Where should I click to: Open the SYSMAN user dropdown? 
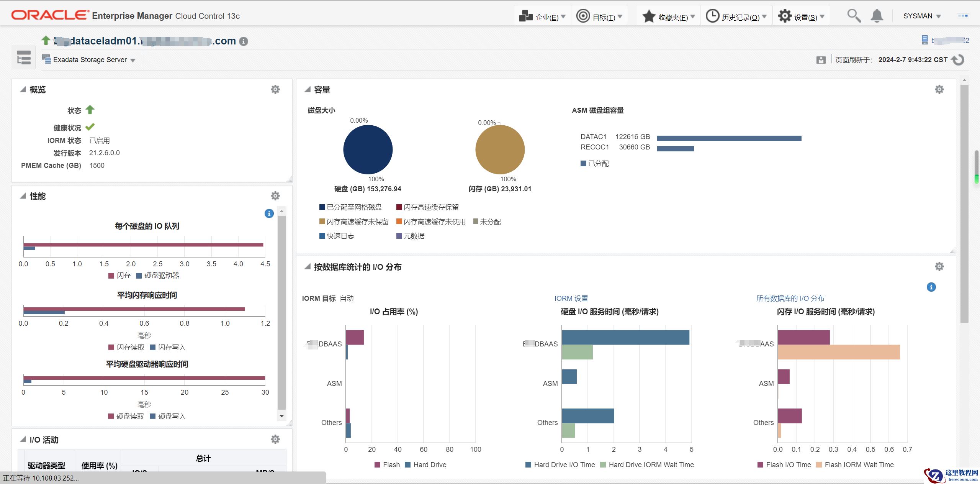pyautogui.click(x=922, y=16)
